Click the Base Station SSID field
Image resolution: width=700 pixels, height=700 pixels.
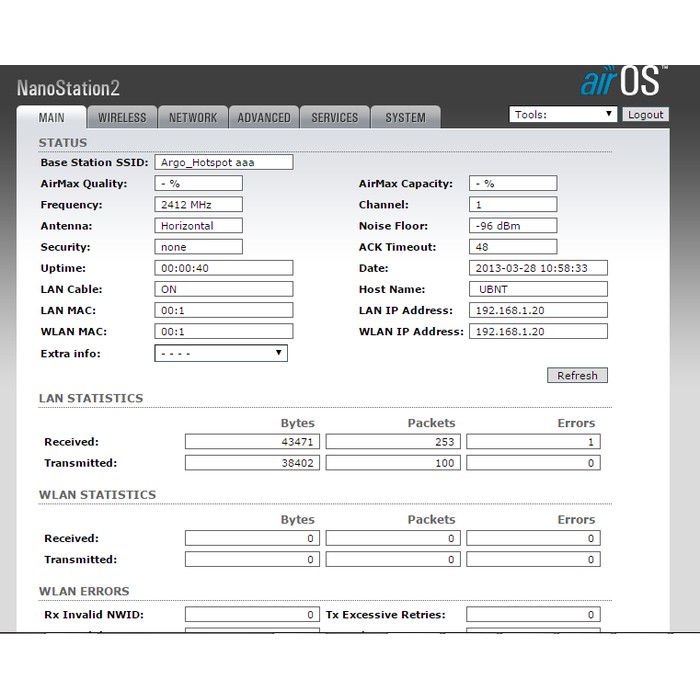click(224, 162)
